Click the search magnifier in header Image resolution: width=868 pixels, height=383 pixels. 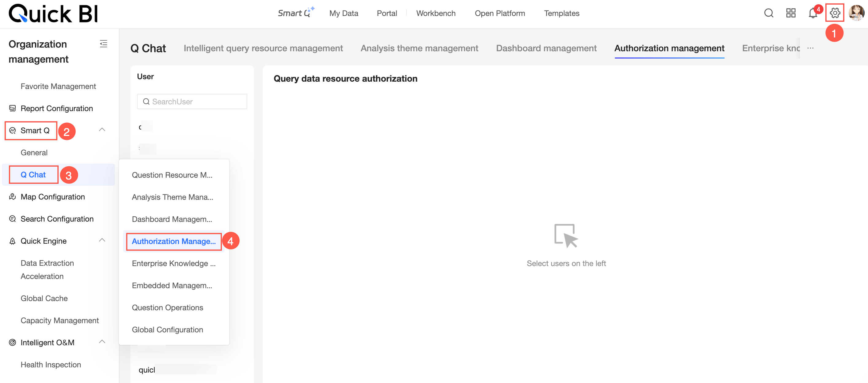pos(769,13)
